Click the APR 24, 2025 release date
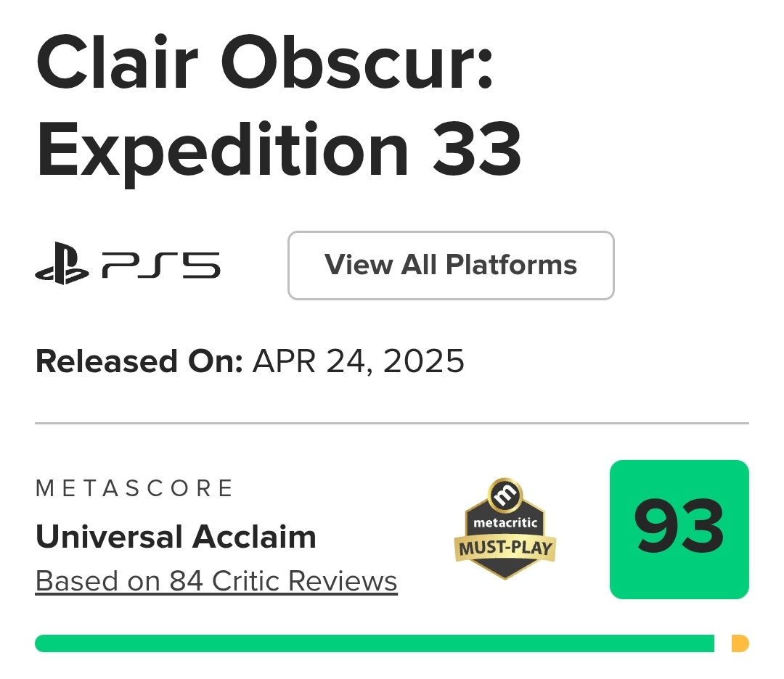This screenshot has width=784, height=679. (x=358, y=361)
